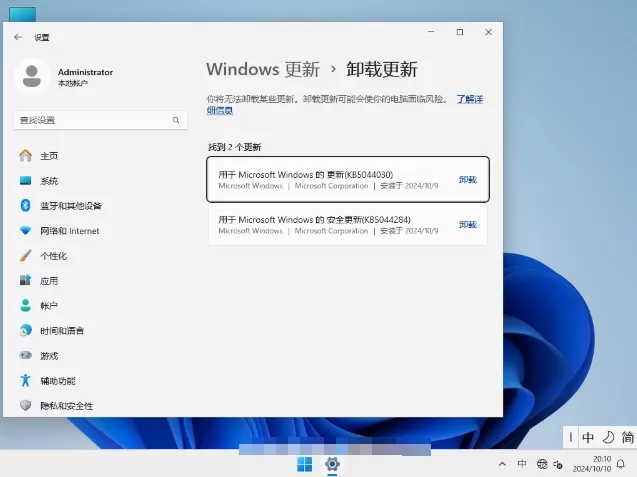Click the 简 button on IME bar
The width and height of the screenshot is (637, 477).
coord(627,437)
